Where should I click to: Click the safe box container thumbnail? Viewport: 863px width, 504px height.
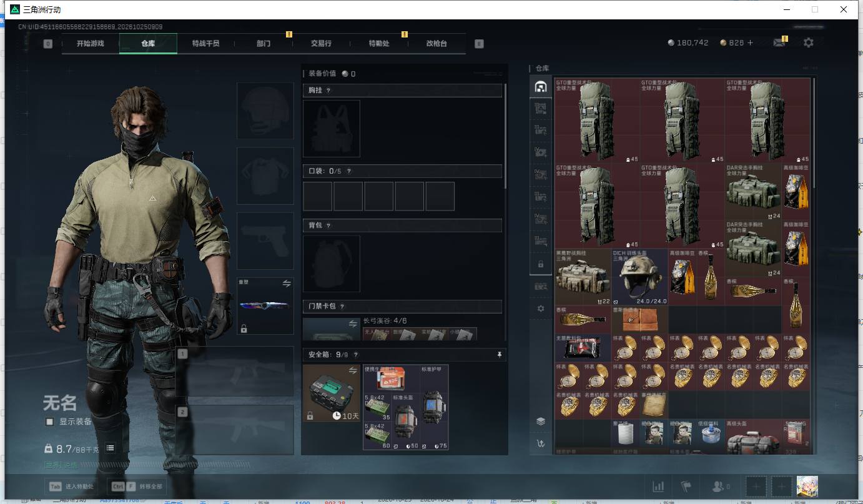(332, 393)
